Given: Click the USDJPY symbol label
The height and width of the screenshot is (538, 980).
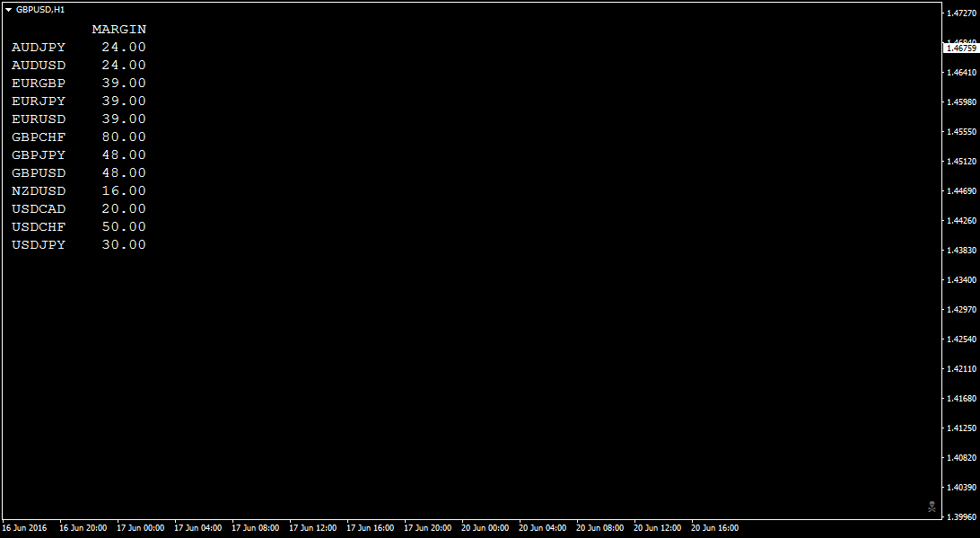Looking at the screenshot, I should pyautogui.click(x=38, y=244).
